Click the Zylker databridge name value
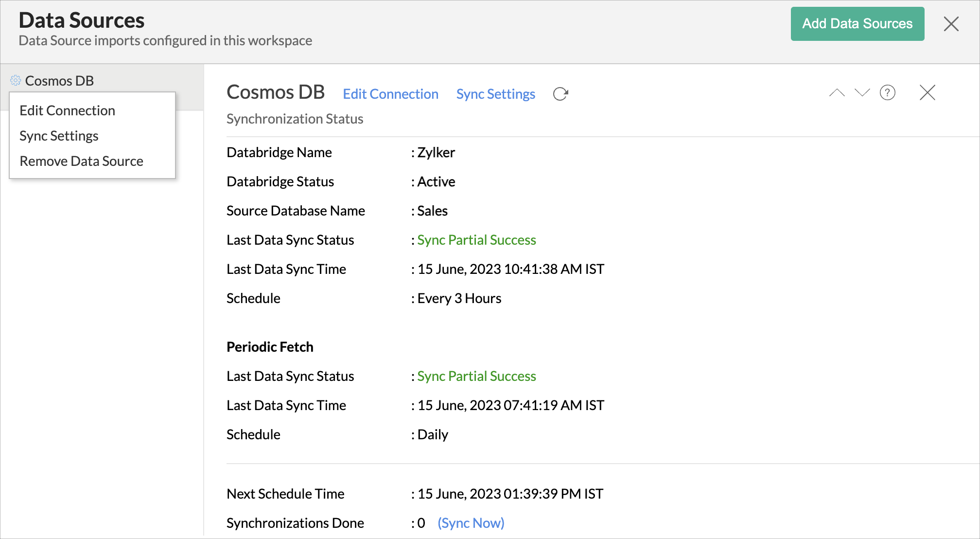The width and height of the screenshot is (980, 539). (436, 152)
